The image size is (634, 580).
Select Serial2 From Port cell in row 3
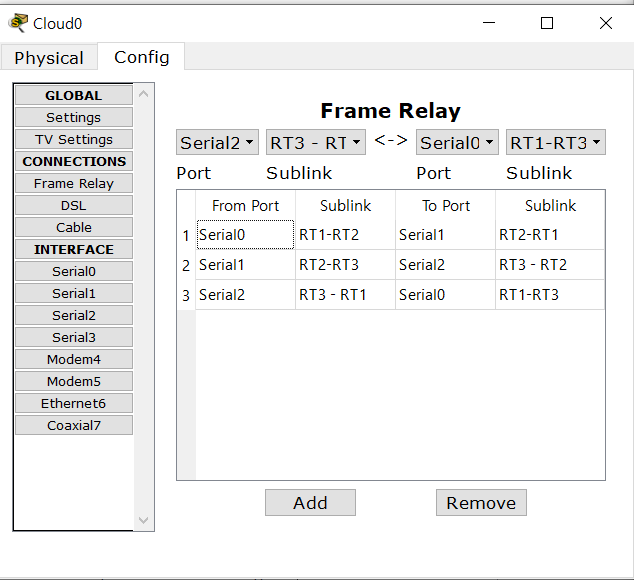tap(245, 294)
